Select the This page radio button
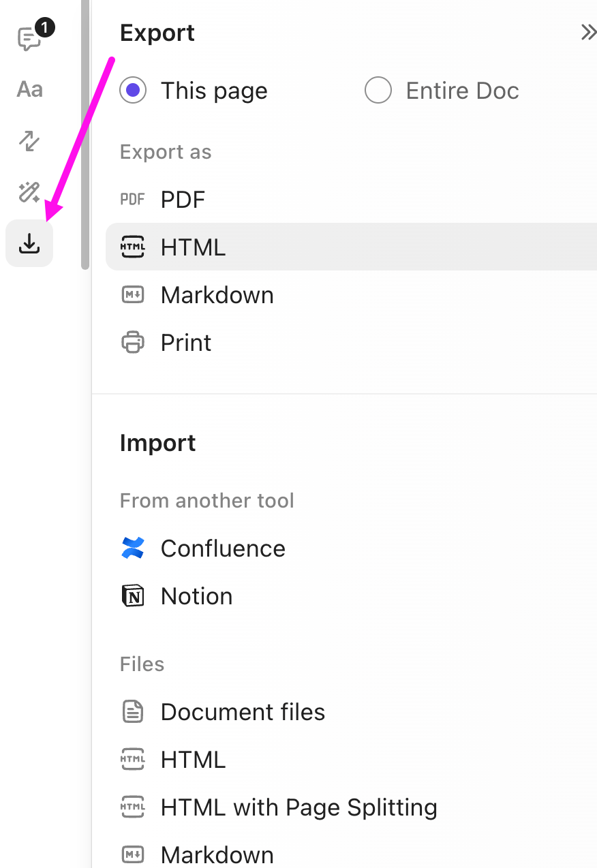 pyautogui.click(x=133, y=91)
